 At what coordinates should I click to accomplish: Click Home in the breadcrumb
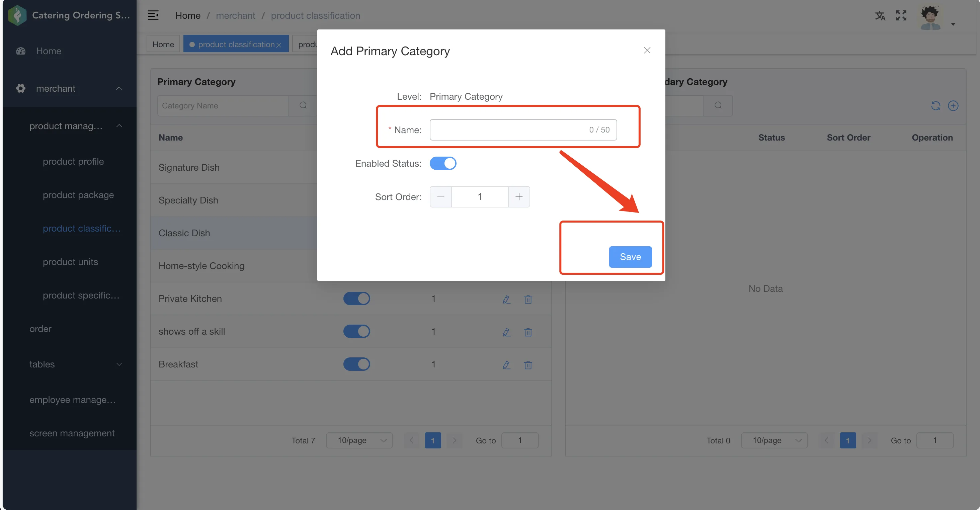coord(187,16)
